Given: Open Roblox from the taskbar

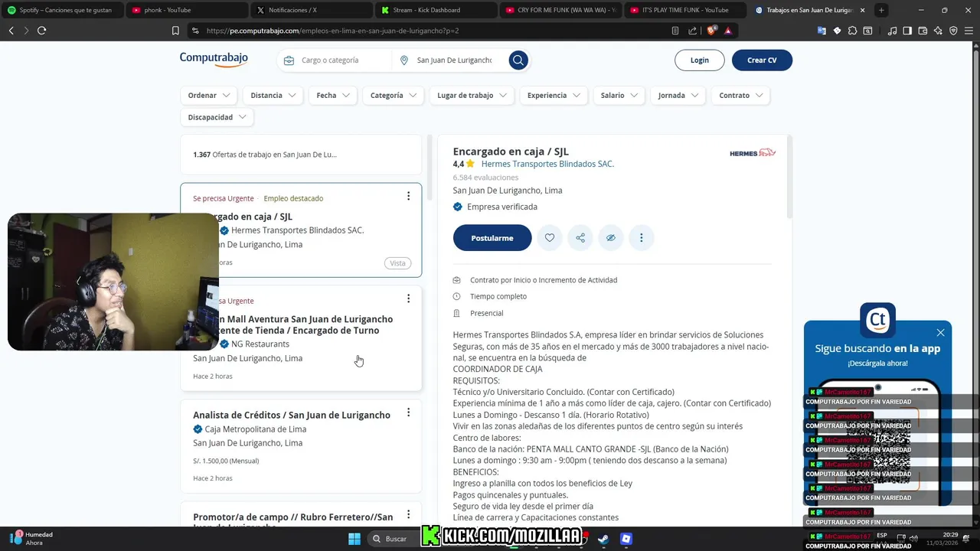Looking at the screenshot, I should point(626,539).
